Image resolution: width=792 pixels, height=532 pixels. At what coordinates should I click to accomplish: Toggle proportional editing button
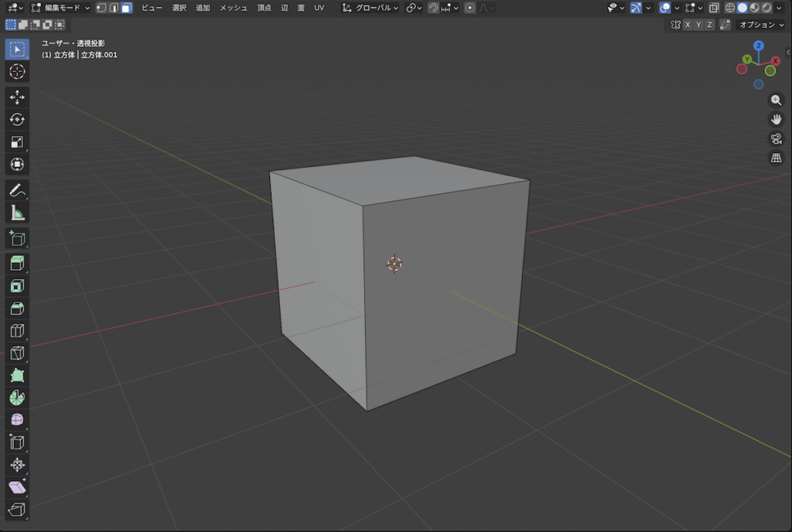coord(469,8)
